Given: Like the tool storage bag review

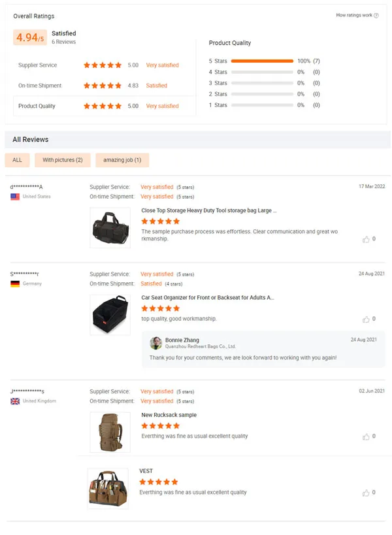Looking at the screenshot, I should tap(366, 239).
